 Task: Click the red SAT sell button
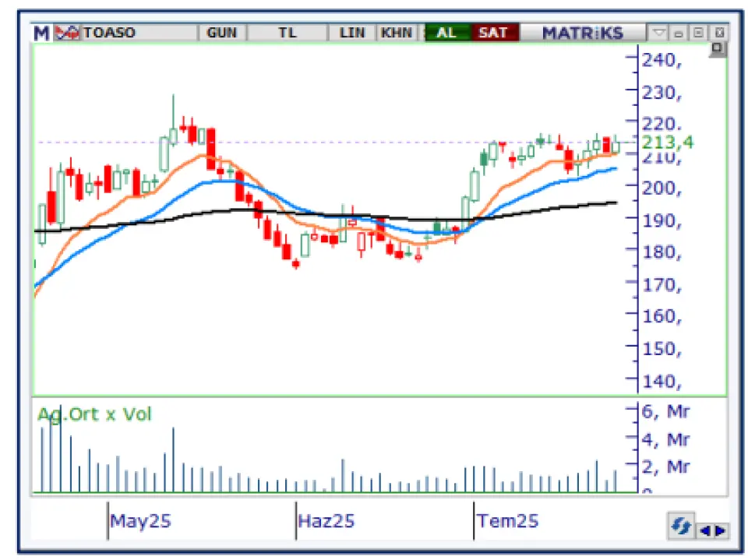click(494, 33)
